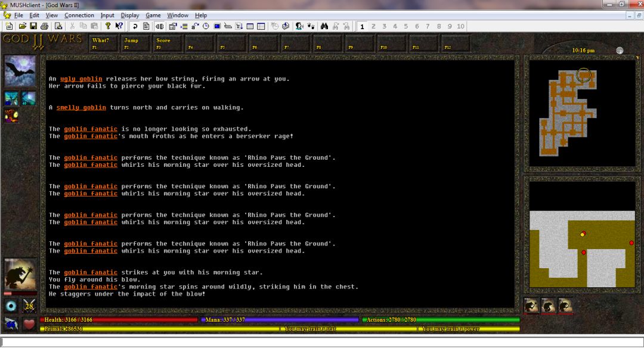Click the 'Score' F3 macro button
644x348 pixels.
(x=168, y=43)
